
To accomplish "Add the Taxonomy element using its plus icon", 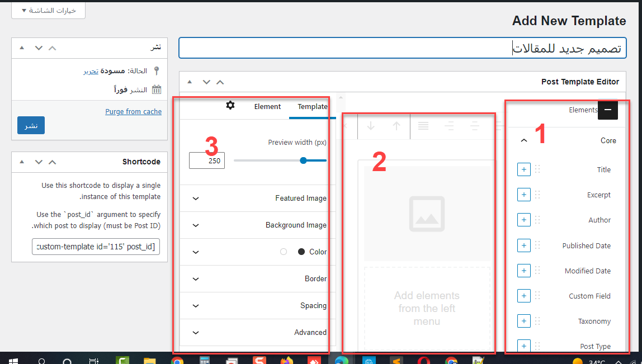I will pyautogui.click(x=523, y=321).
